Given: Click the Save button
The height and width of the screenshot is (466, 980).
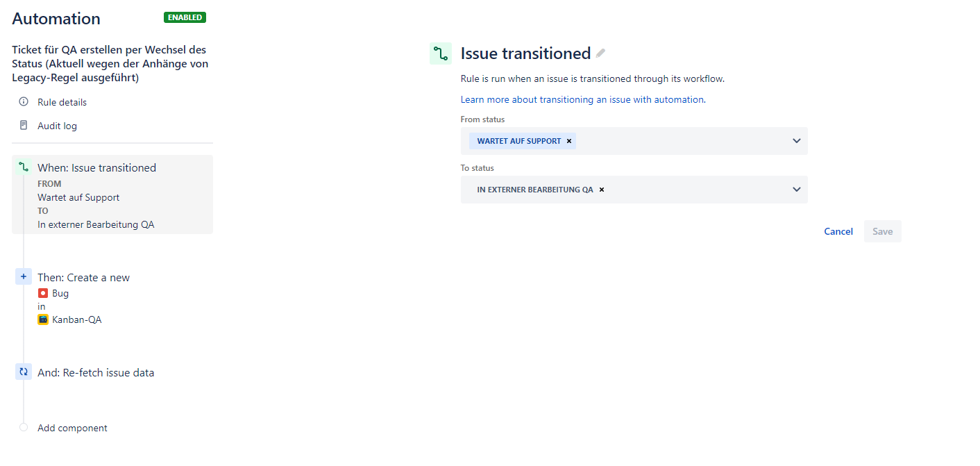Looking at the screenshot, I should click(883, 231).
